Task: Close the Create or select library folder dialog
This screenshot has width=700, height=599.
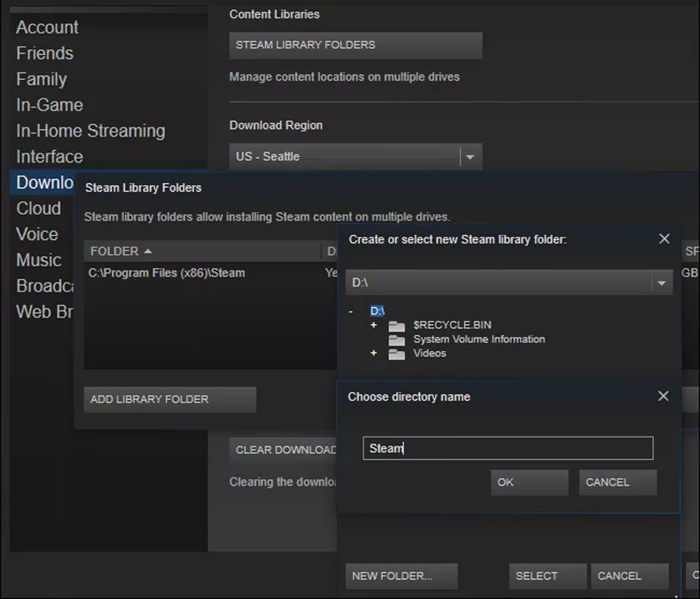Action: (664, 239)
